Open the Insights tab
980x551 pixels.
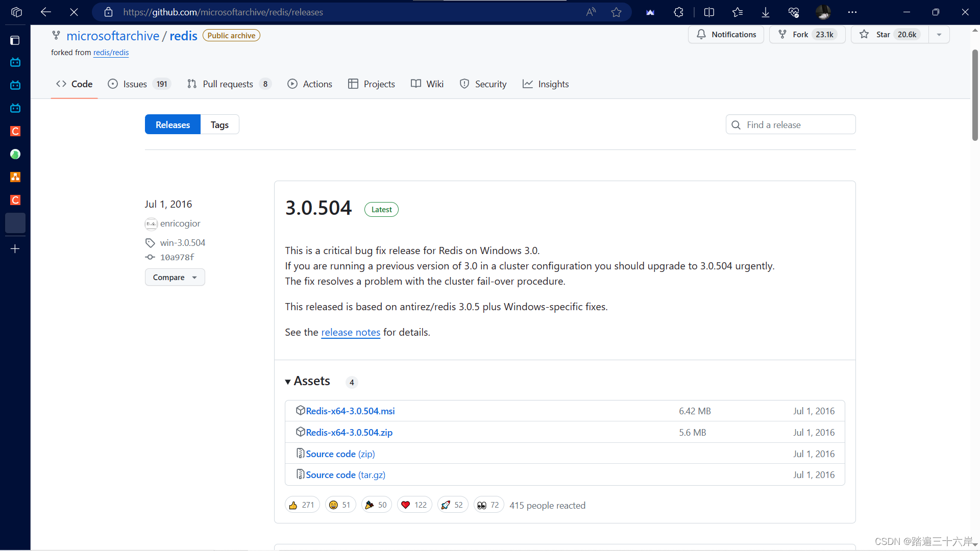546,84
